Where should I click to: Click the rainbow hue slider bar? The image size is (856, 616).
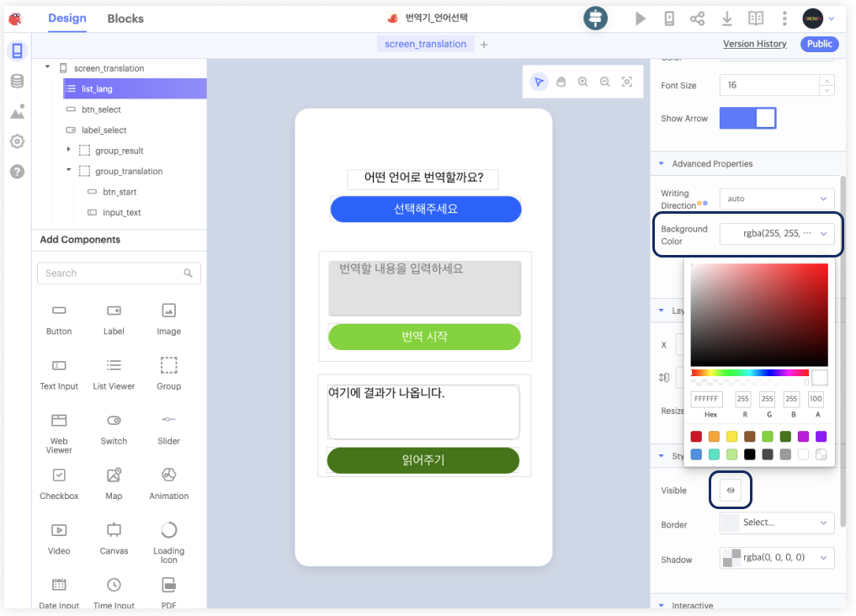point(749,373)
